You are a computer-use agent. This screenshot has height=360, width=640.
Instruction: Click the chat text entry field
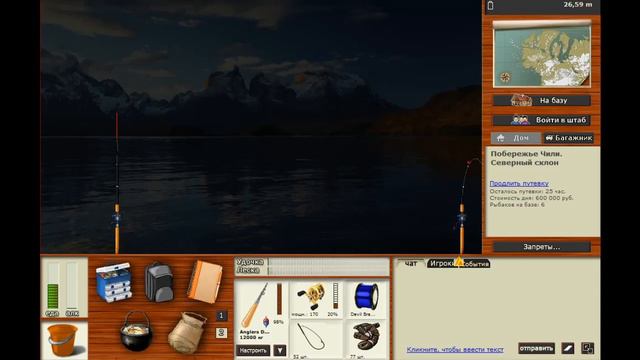tap(455, 349)
